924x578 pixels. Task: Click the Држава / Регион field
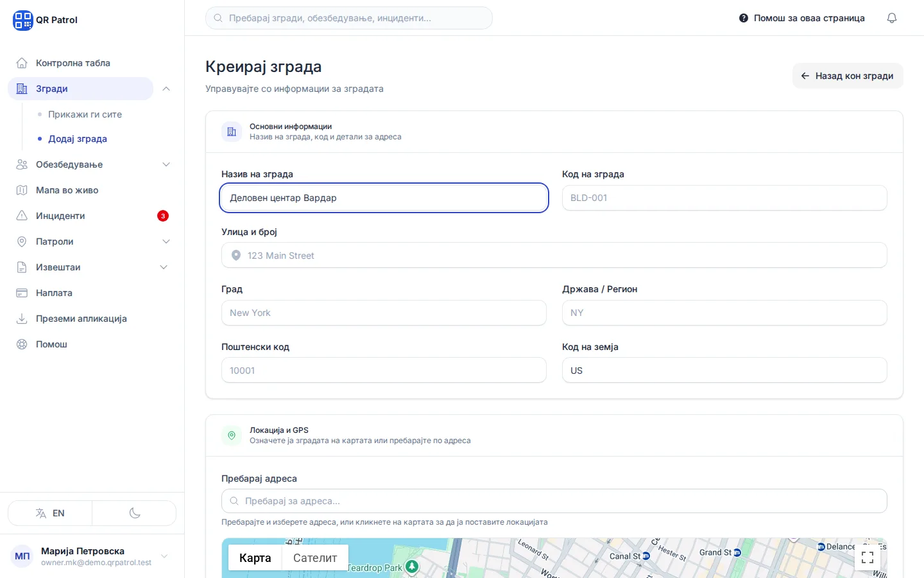[724, 313]
